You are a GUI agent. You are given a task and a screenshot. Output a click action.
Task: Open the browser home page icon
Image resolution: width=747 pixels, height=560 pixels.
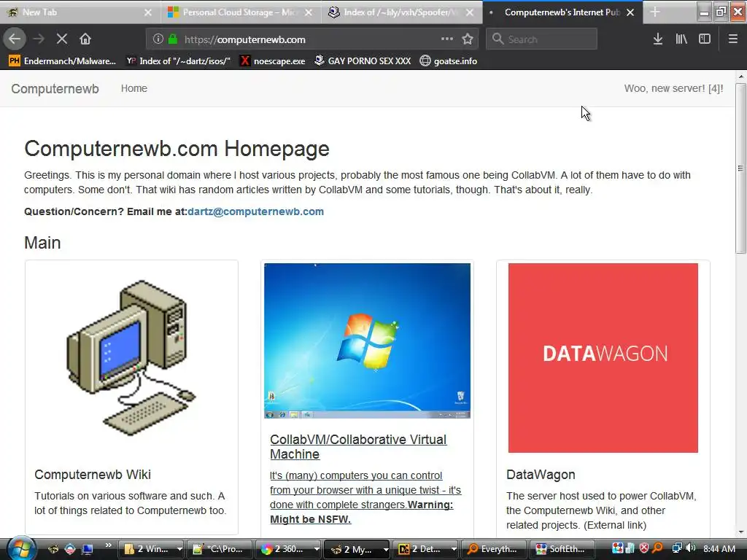pos(85,39)
